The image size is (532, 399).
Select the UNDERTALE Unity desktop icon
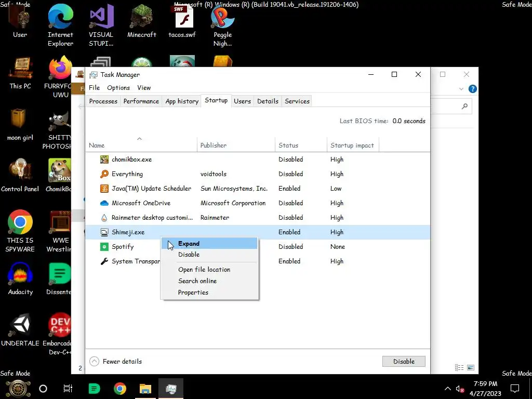(x=20, y=324)
